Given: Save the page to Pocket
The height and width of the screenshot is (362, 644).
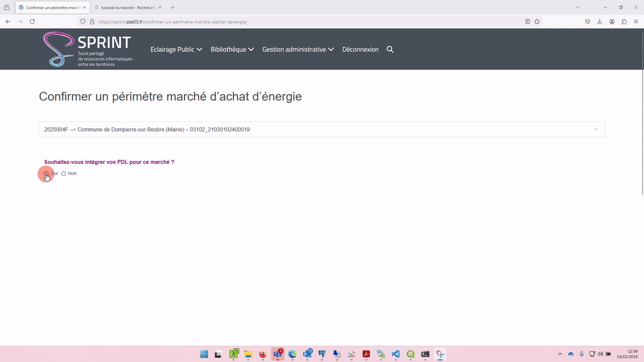Looking at the screenshot, I should point(588,22).
